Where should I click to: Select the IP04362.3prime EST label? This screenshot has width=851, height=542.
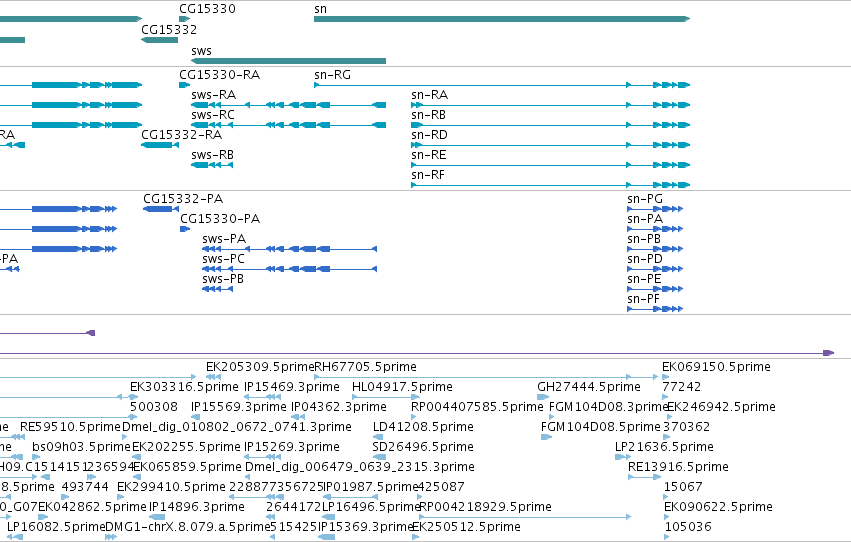[x=339, y=407]
